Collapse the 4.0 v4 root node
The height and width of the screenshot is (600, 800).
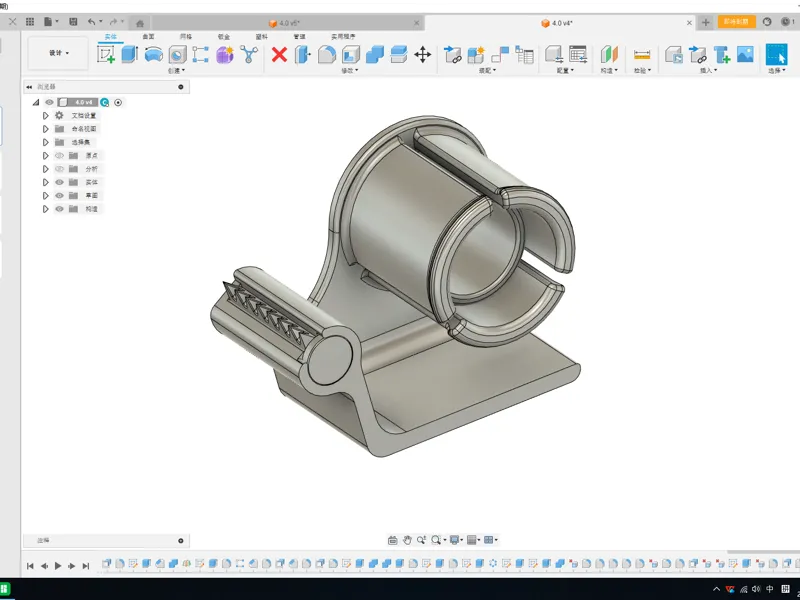36,103
